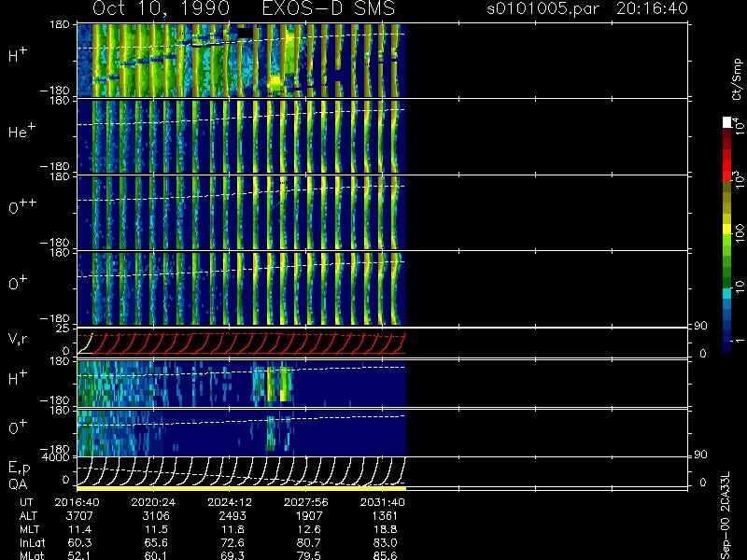The width and height of the screenshot is (747, 560).
Task: Click altitude value '1907'
Action: 309,516
